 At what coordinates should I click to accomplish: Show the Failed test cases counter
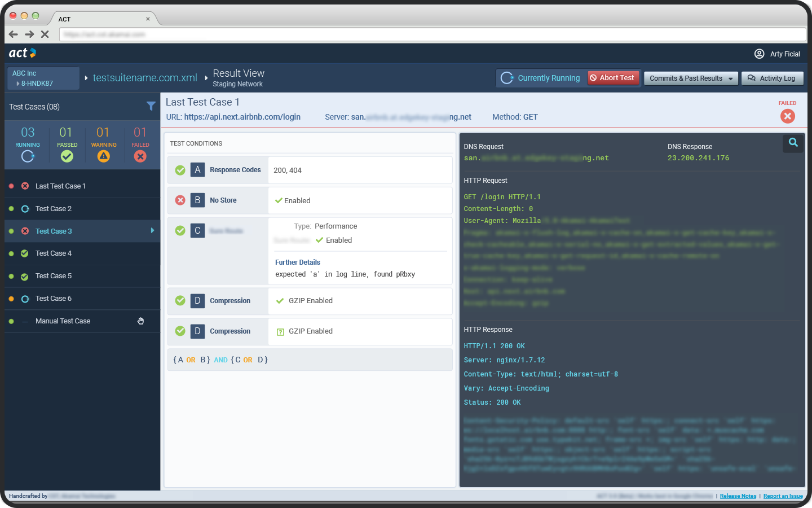(140, 144)
